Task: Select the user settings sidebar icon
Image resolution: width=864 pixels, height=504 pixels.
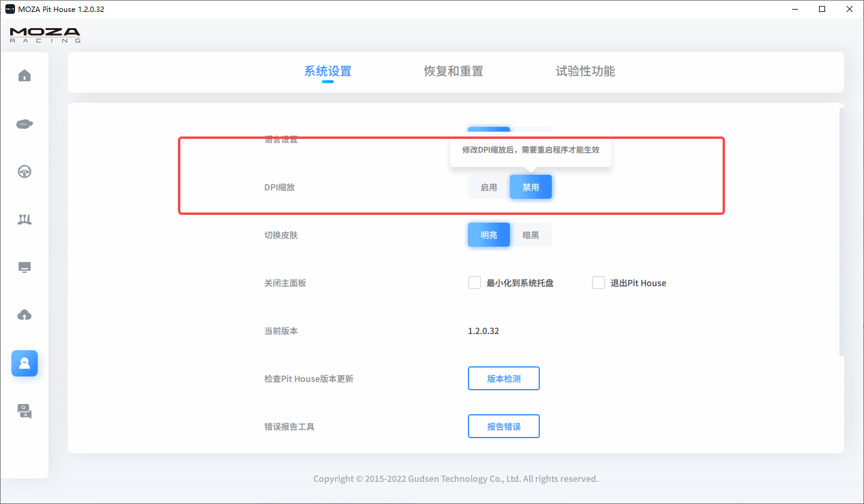Action: tap(25, 363)
